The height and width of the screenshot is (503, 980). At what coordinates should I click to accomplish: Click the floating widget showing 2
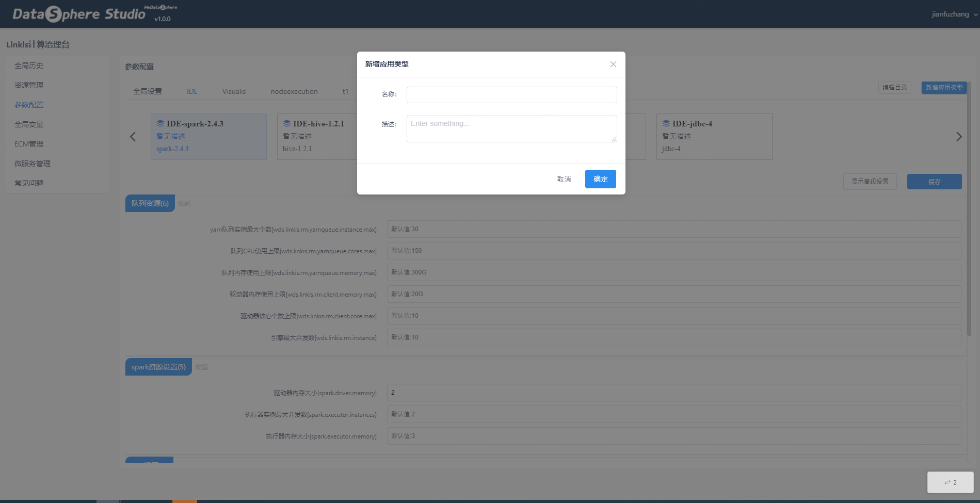tap(950, 482)
